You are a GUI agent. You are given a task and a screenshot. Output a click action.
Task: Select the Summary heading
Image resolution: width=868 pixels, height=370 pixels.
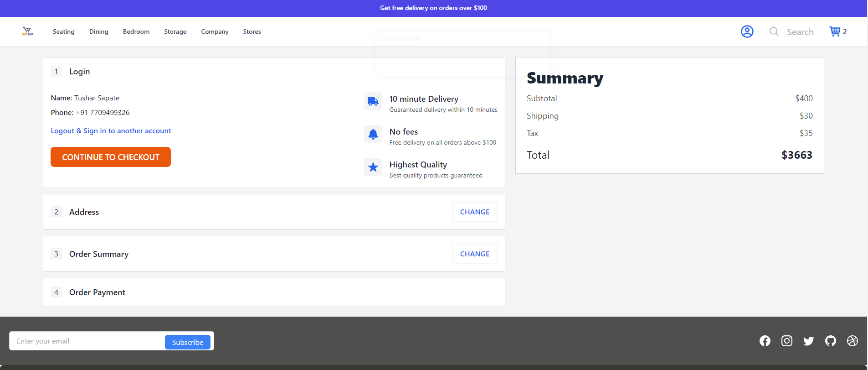(x=565, y=78)
